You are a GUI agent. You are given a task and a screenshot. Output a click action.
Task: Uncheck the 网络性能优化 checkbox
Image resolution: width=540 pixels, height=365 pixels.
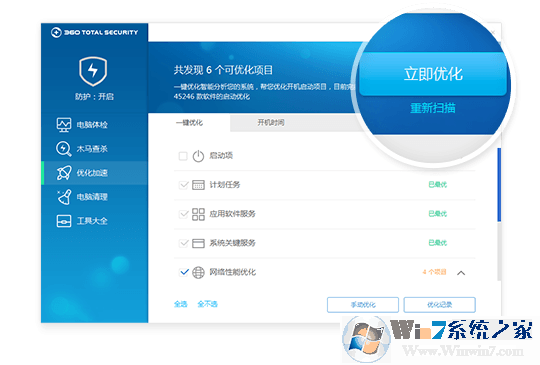click(x=184, y=272)
